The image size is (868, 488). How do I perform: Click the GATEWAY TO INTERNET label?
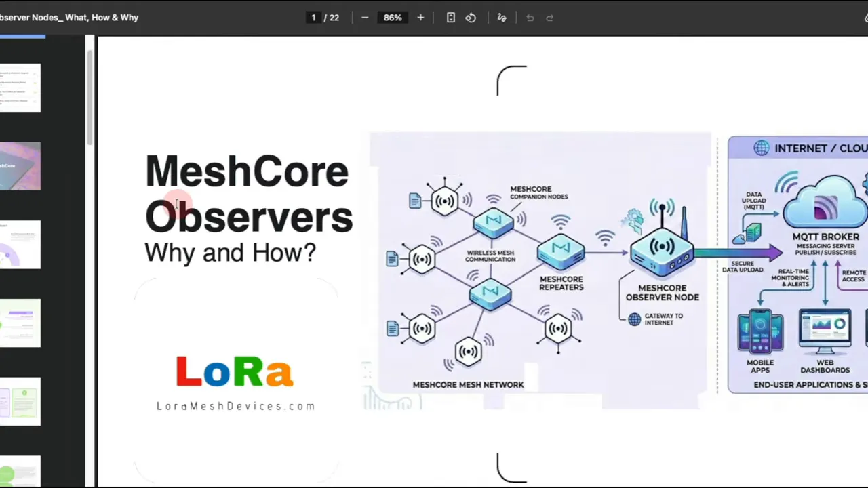pos(664,319)
